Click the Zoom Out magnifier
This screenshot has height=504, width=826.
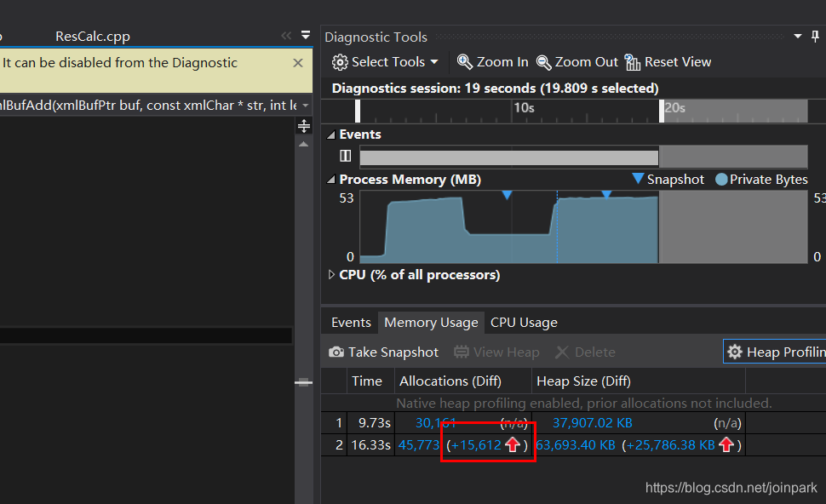pos(576,62)
